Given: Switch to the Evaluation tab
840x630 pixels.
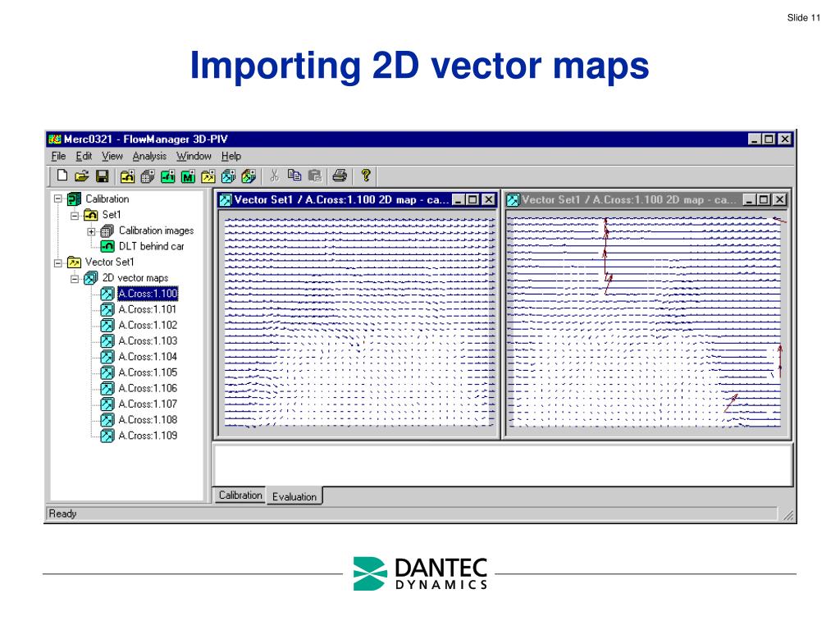Looking at the screenshot, I should pos(294,496).
